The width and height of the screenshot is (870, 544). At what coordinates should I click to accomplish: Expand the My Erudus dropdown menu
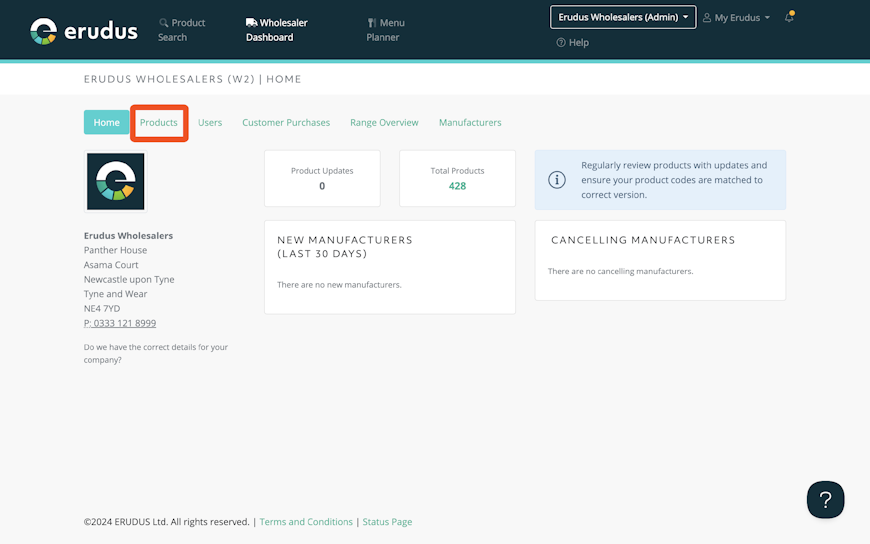pos(736,18)
